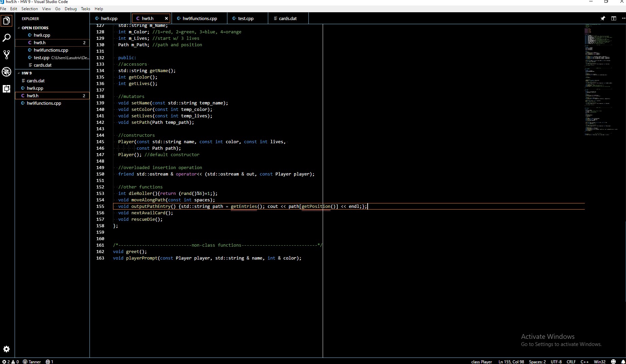Click the synchronize changes icon next to Tanner

(49, 362)
